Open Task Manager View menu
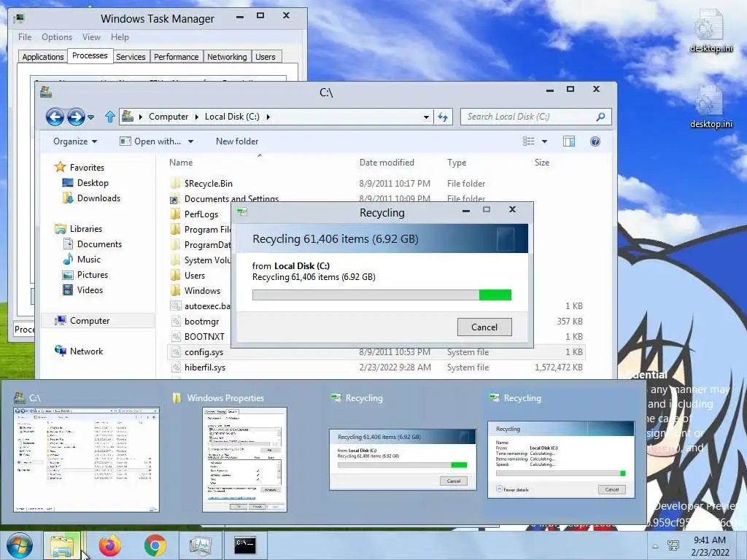Screen dimensions: 747x560 point(91,37)
